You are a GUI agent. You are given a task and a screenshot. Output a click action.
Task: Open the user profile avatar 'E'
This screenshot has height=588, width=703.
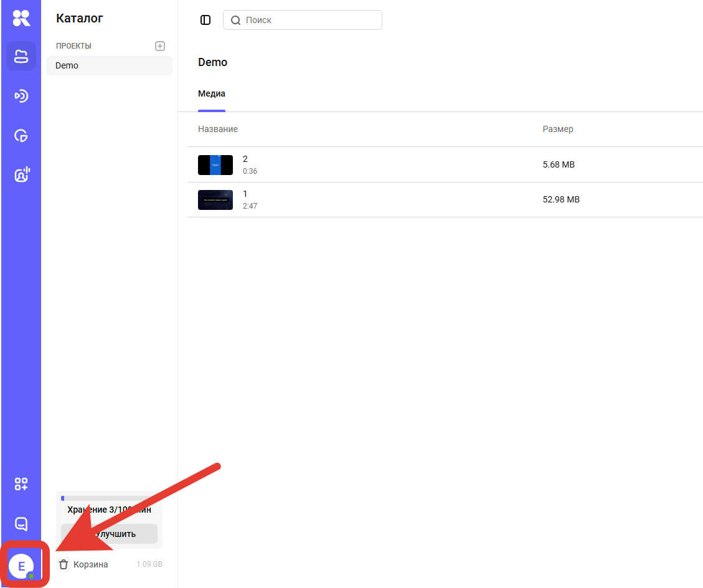[21, 566]
